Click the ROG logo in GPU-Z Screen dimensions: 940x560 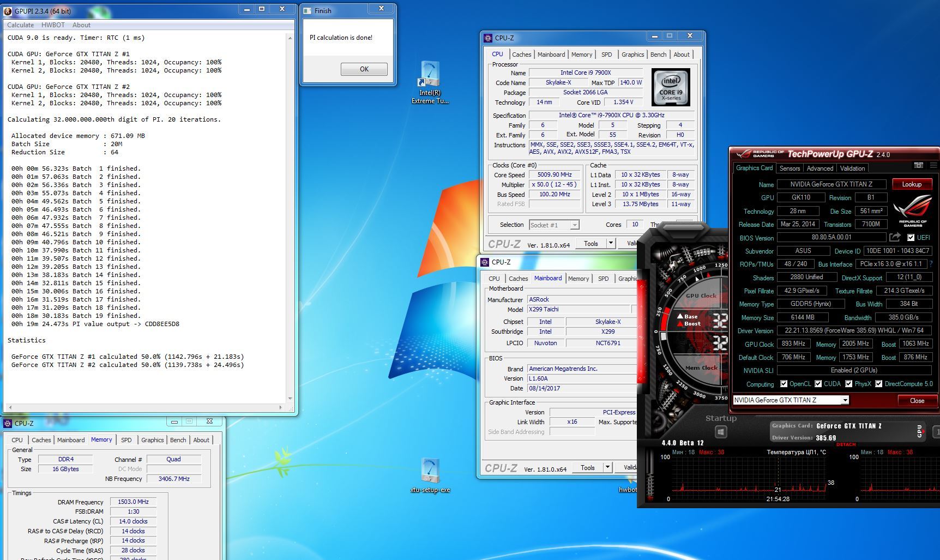pos(913,211)
